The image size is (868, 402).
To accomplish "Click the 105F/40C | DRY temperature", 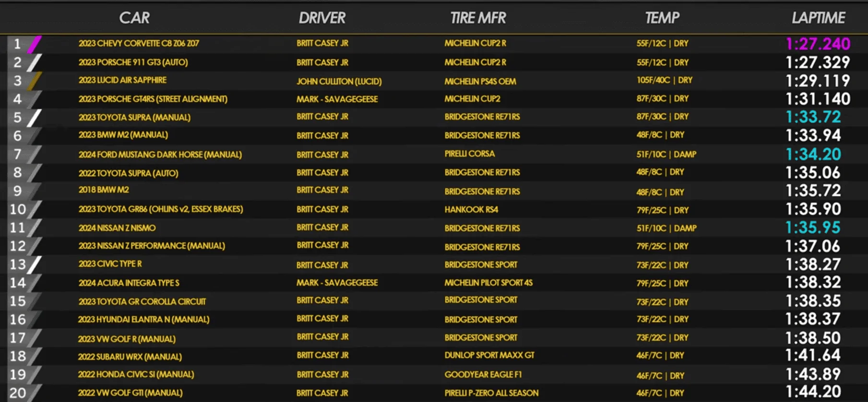I will coord(665,80).
